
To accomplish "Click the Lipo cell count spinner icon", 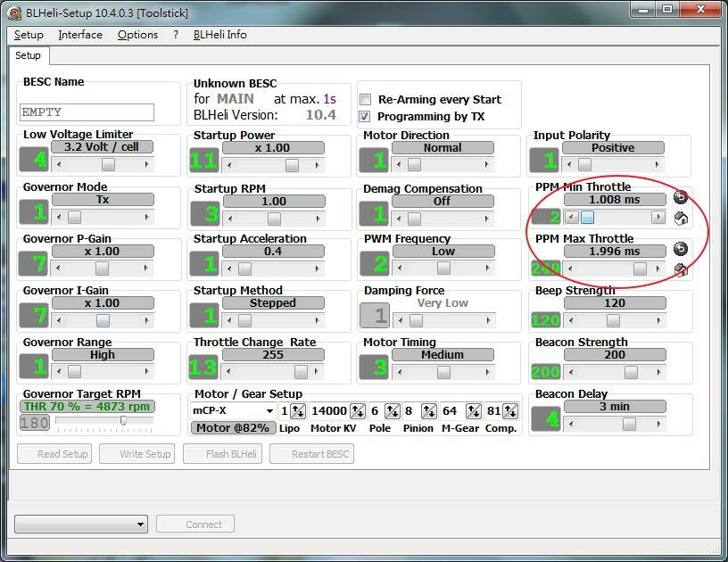I will 297,411.
